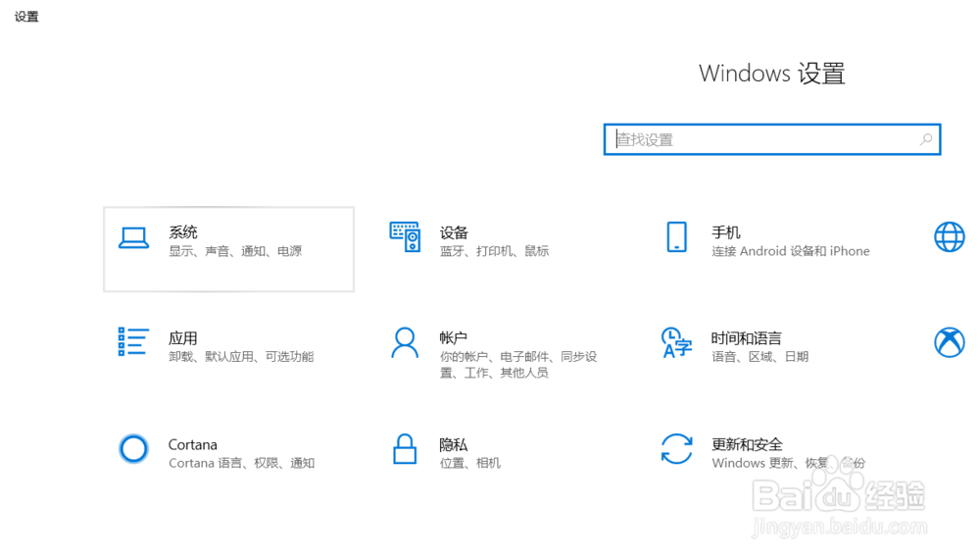
Task: Click the 你的帐户、电子邮件 description text
Action: pyautogui.click(x=518, y=365)
